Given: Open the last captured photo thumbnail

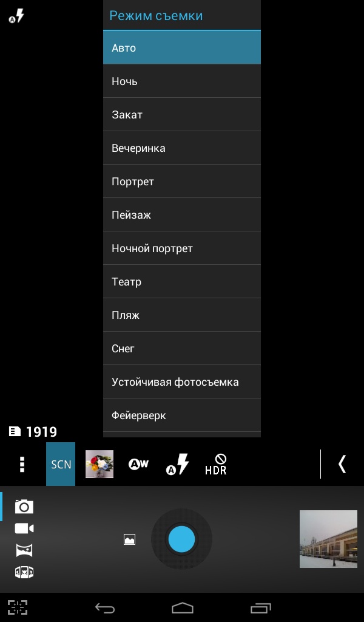Looking at the screenshot, I should tap(328, 539).
